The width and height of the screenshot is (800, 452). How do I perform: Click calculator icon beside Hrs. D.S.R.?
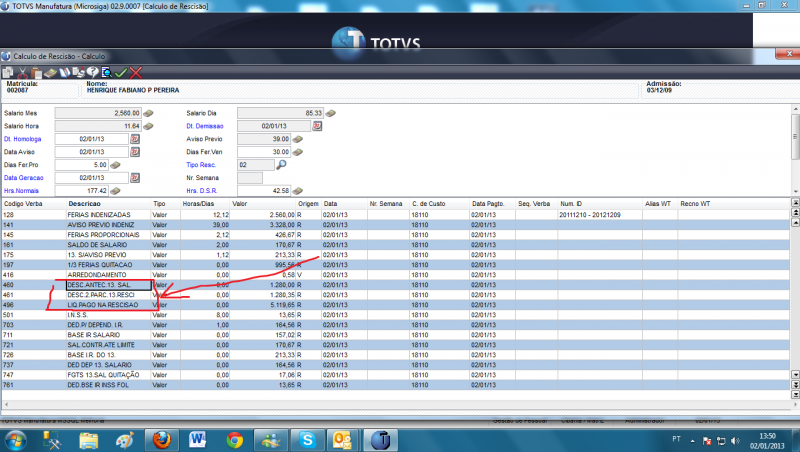pos(298,191)
